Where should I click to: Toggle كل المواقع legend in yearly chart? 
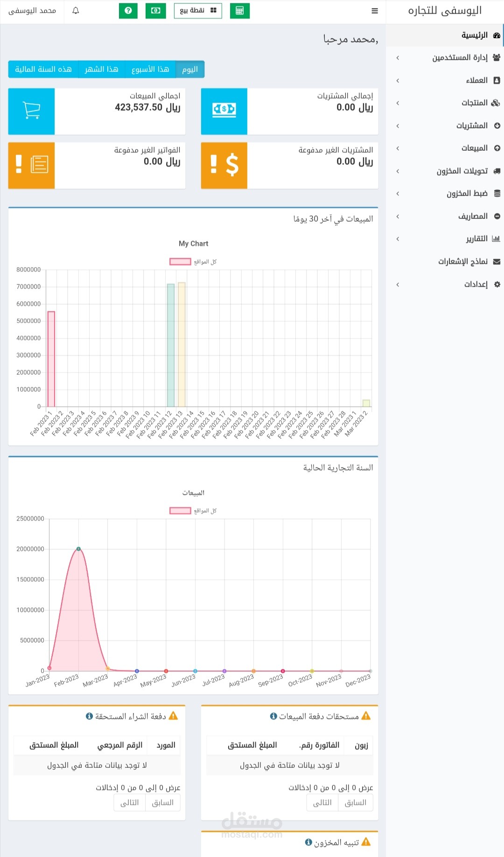pos(193,511)
